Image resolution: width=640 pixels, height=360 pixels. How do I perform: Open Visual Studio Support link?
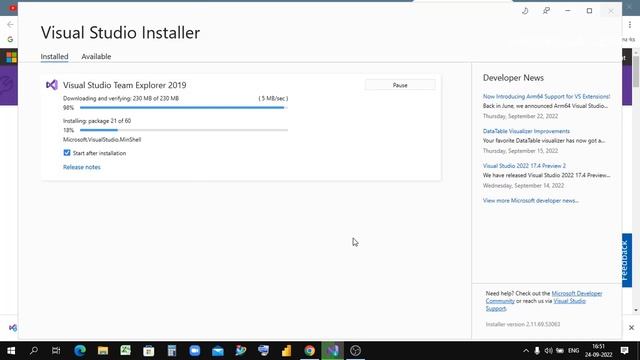click(x=569, y=301)
